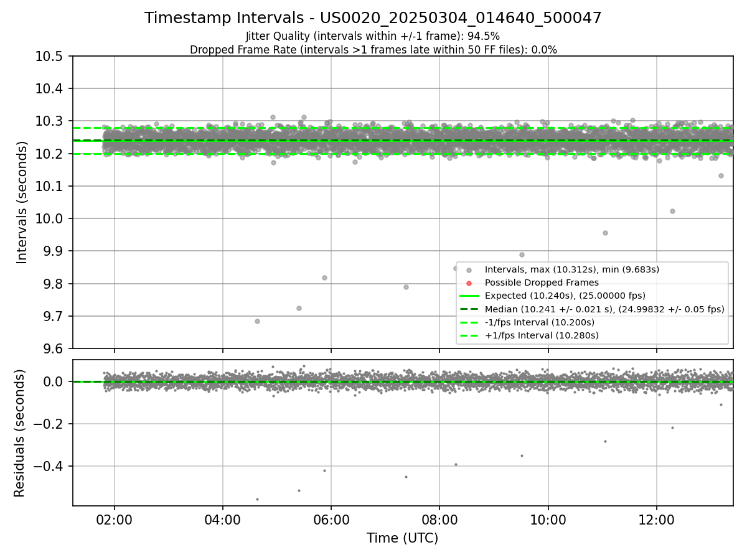Click the interval outlier near 9.89 seconds

click(x=522, y=254)
